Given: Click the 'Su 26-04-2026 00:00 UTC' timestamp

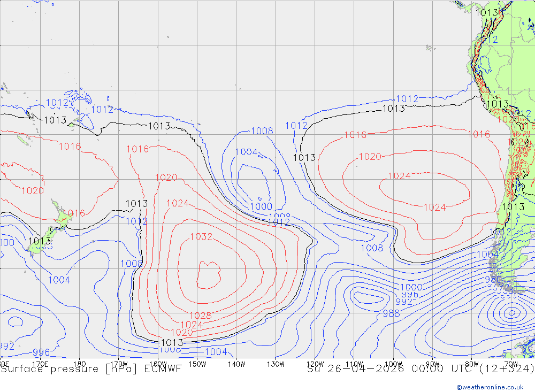Looking at the screenshot, I should [x=392, y=369].
